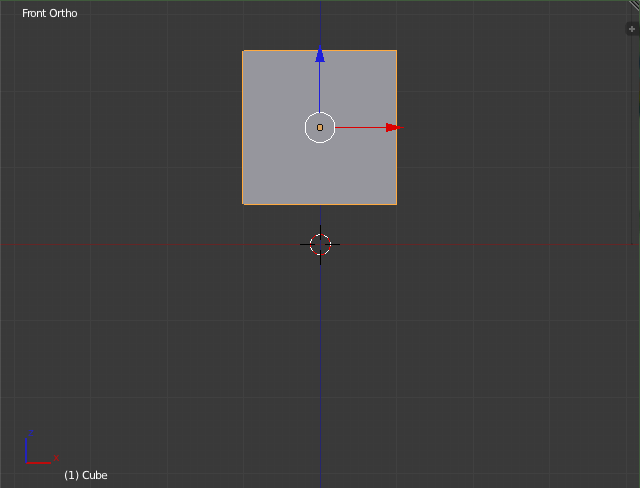Click the cube's bottom-left corner vertex
Viewport: 640px width, 488px height.
coord(243,204)
